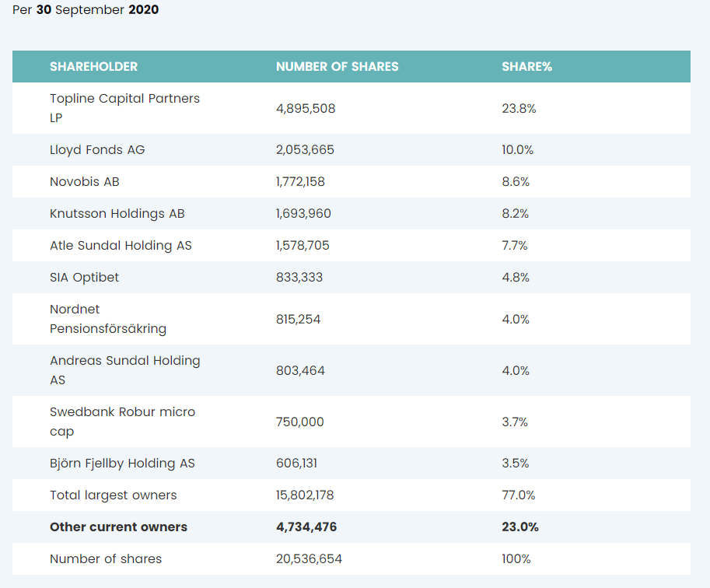Click the SHARE% column header
The width and height of the screenshot is (710, 588).
point(526,67)
